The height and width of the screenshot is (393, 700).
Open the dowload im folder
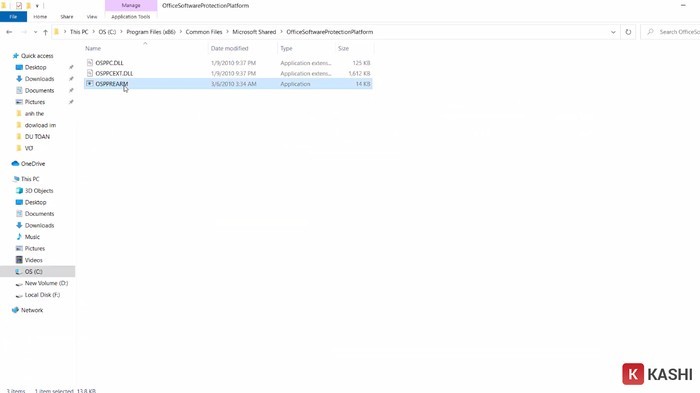pyautogui.click(x=40, y=125)
